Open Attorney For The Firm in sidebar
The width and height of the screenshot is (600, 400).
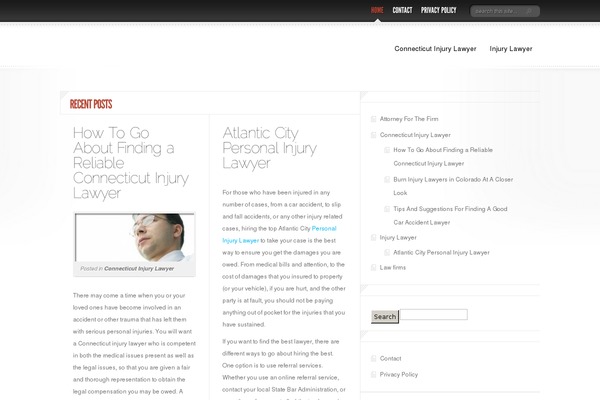pos(409,119)
